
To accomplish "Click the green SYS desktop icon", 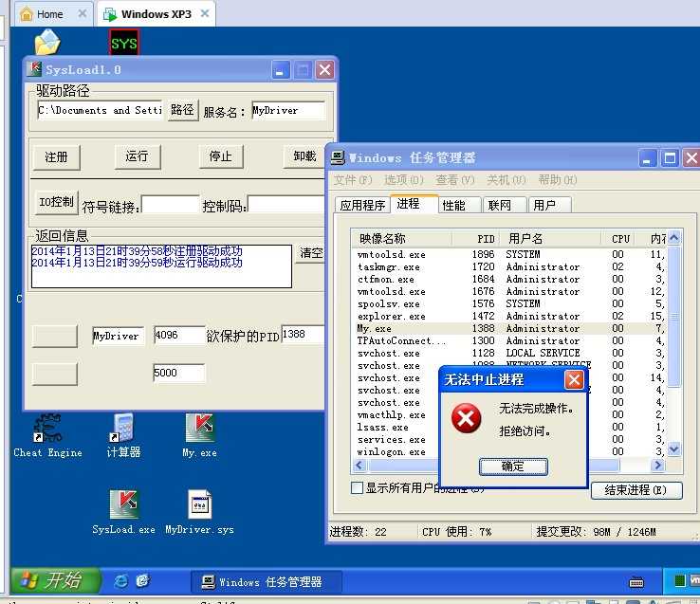I will 124,43.
